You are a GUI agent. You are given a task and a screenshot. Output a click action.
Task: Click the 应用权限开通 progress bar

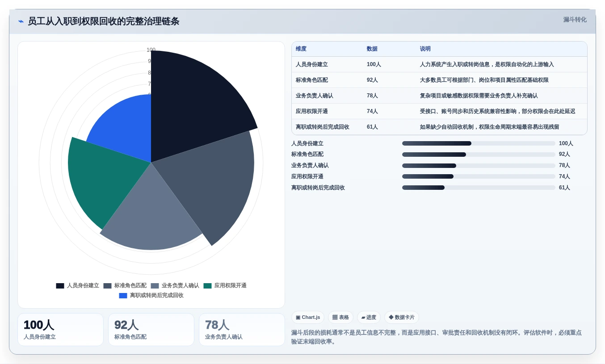tap(479, 176)
